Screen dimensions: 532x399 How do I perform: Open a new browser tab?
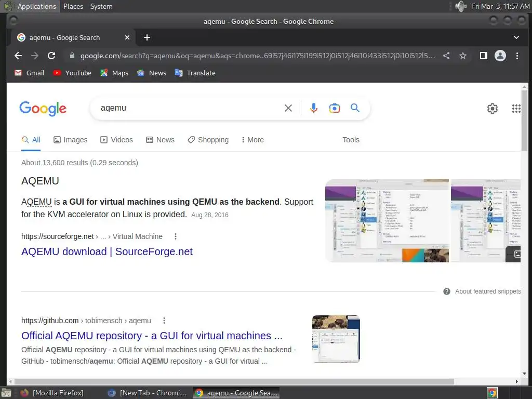(x=147, y=37)
